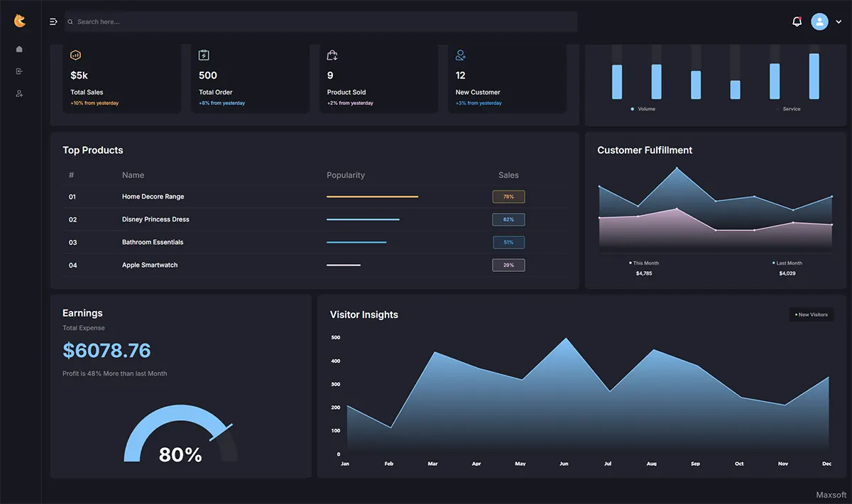Toggle the Last Month legend entry
This screenshot has width=852, height=504.
tap(787, 263)
